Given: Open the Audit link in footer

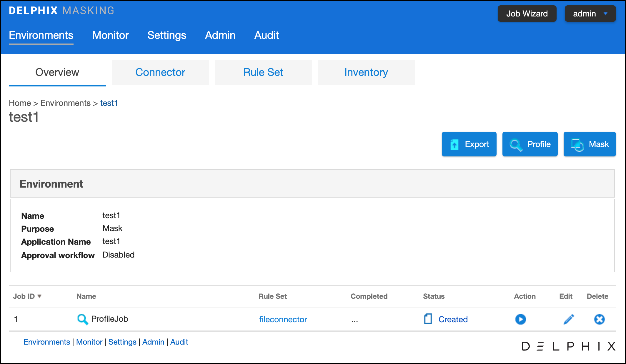Looking at the screenshot, I should coord(179,342).
